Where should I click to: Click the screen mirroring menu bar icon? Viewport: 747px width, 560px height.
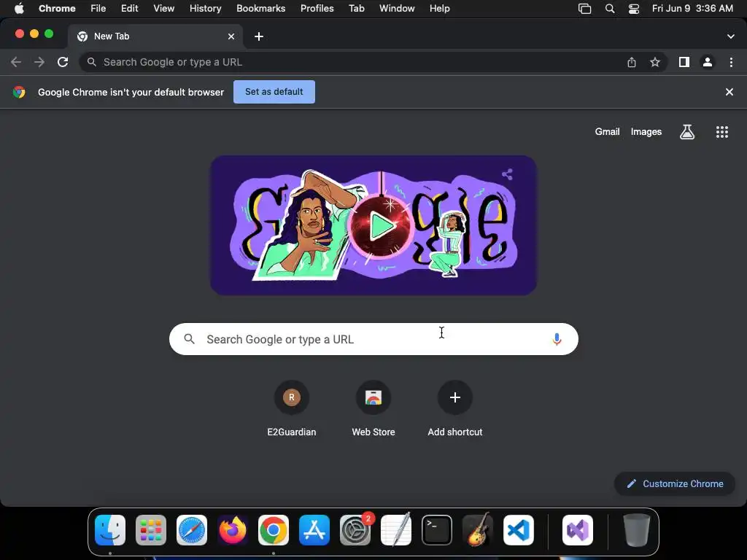(584, 9)
